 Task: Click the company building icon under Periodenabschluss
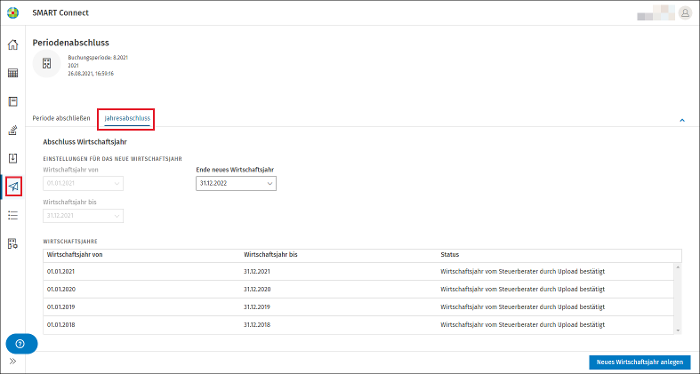click(x=46, y=63)
